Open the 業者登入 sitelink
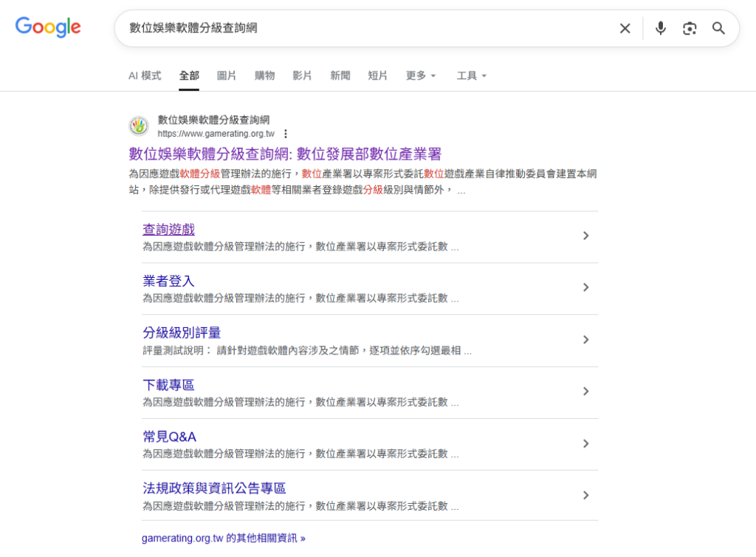 (x=169, y=281)
